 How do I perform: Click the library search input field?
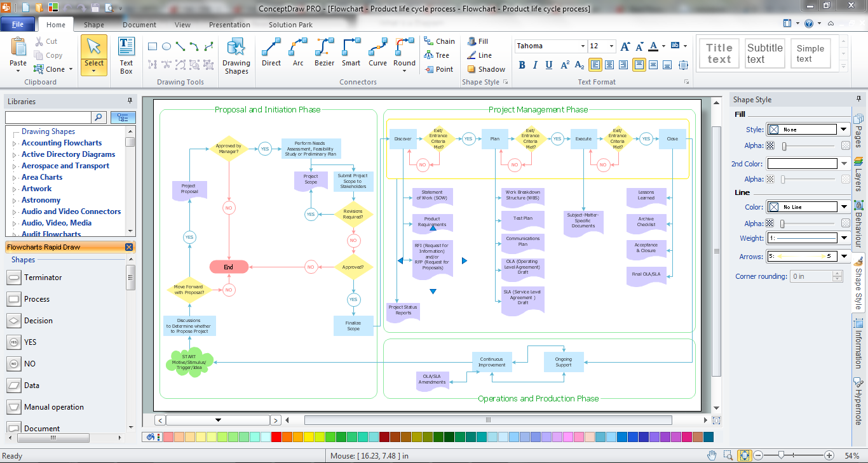click(48, 117)
